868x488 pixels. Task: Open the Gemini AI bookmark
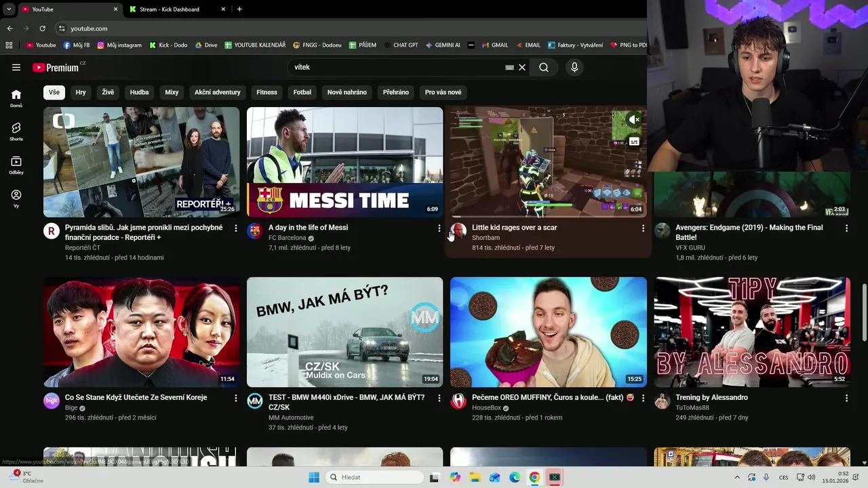coord(443,45)
